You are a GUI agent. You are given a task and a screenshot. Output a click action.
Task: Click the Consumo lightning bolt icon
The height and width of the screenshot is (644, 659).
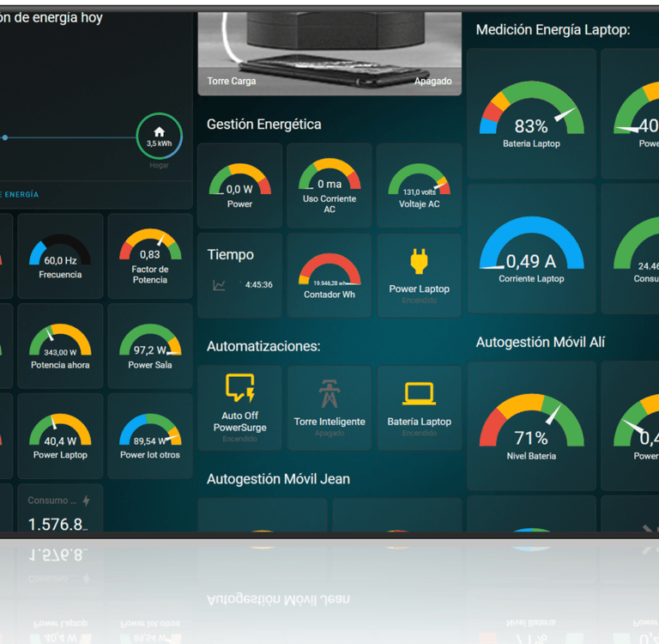point(87,501)
